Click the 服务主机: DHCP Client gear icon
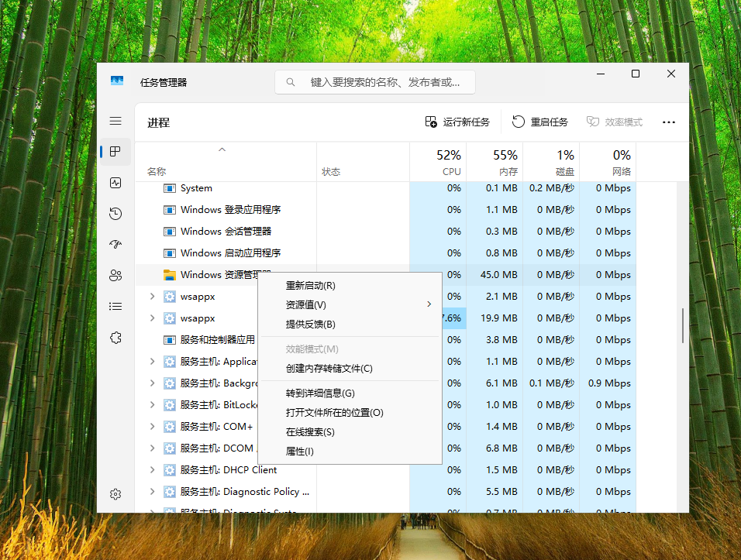This screenshot has height=560, width=741. (170, 470)
